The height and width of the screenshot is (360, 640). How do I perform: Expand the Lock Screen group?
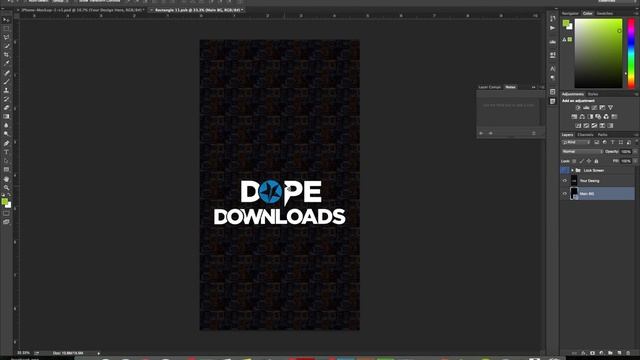tap(572, 170)
